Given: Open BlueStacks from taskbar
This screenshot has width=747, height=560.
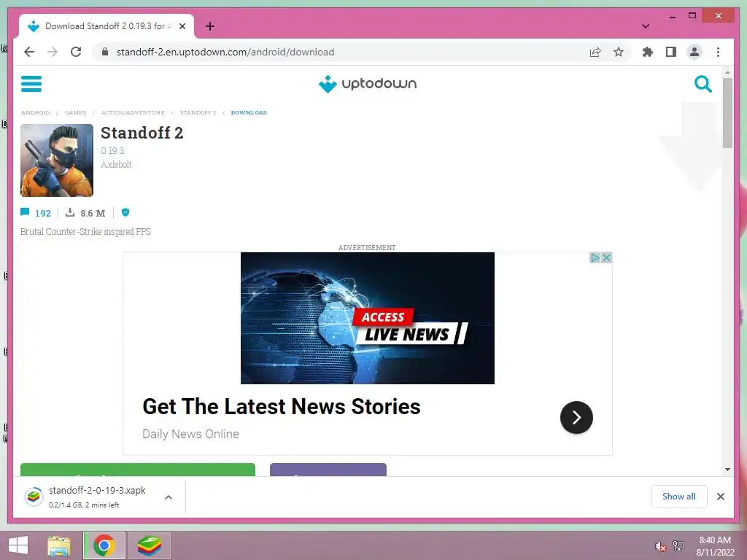Looking at the screenshot, I should point(149,545).
